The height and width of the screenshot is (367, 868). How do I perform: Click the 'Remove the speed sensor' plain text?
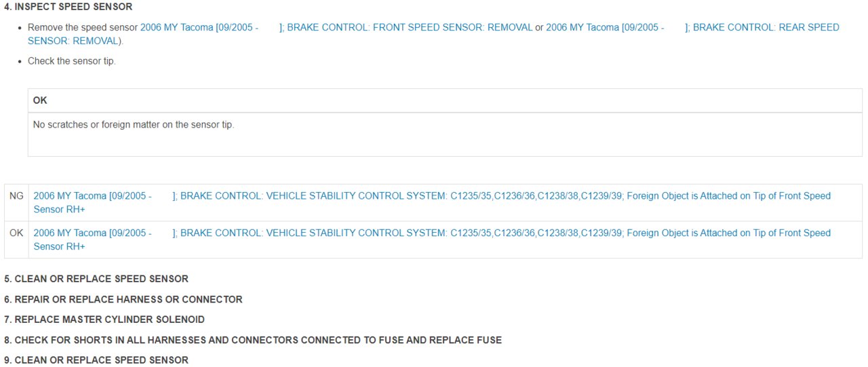coord(83,28)
